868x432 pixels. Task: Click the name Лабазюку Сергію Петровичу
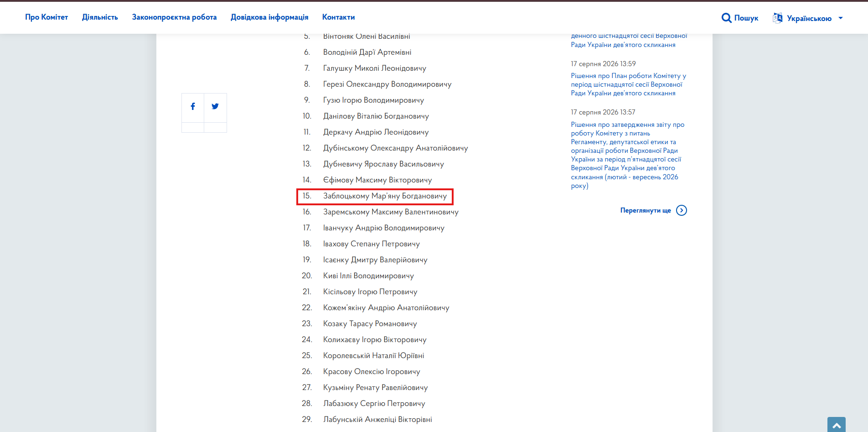tap(374, 403)
